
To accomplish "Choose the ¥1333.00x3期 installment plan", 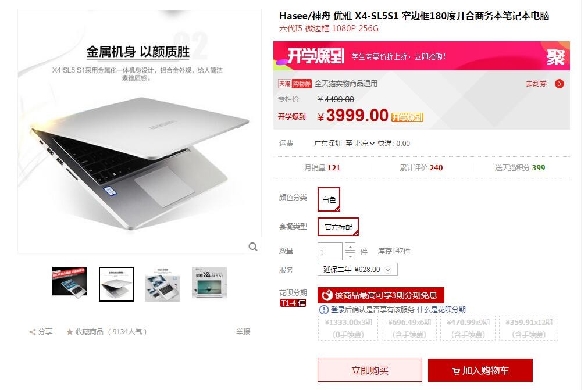I will 348,328.
